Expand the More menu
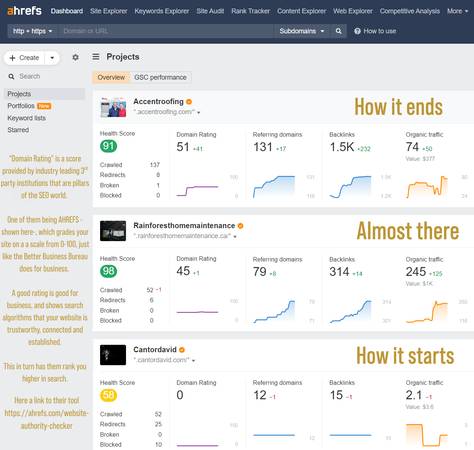The image size is (474, 450). (457, 11)
